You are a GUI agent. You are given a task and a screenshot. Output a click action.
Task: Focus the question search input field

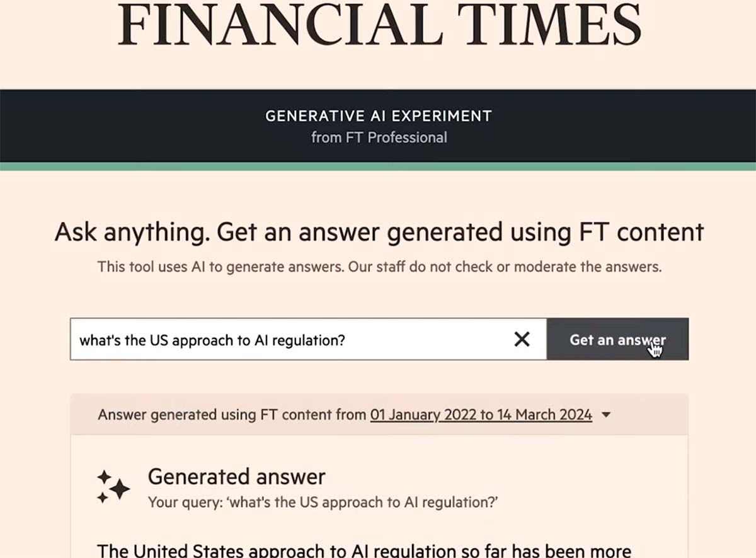[x=290, y=340]
